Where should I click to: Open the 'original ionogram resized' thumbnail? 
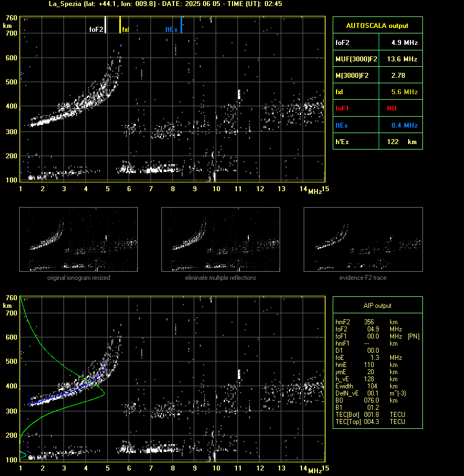tap(79, 239)
